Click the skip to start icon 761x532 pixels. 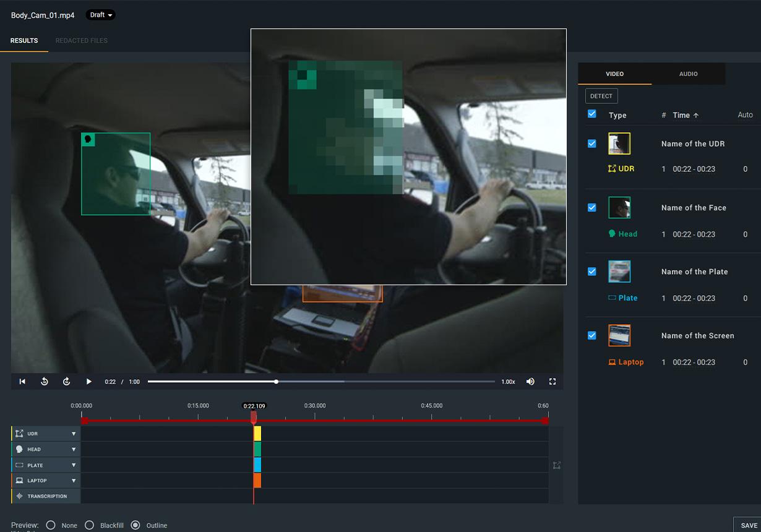click(22, 382)
